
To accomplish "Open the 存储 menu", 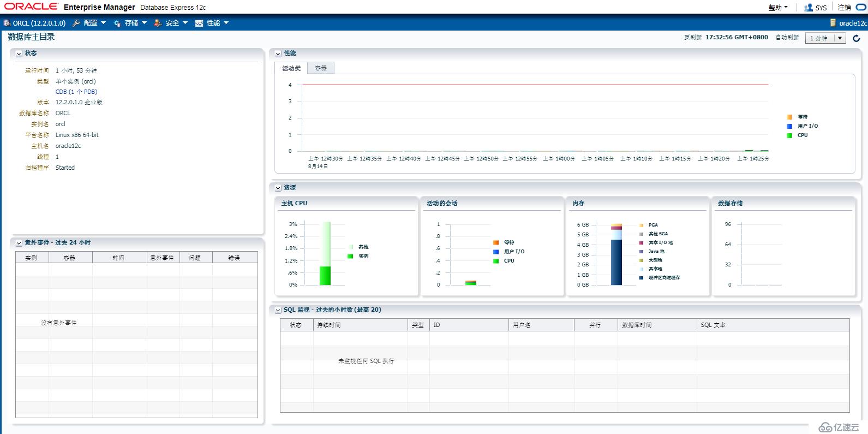I will coord(135,23).
